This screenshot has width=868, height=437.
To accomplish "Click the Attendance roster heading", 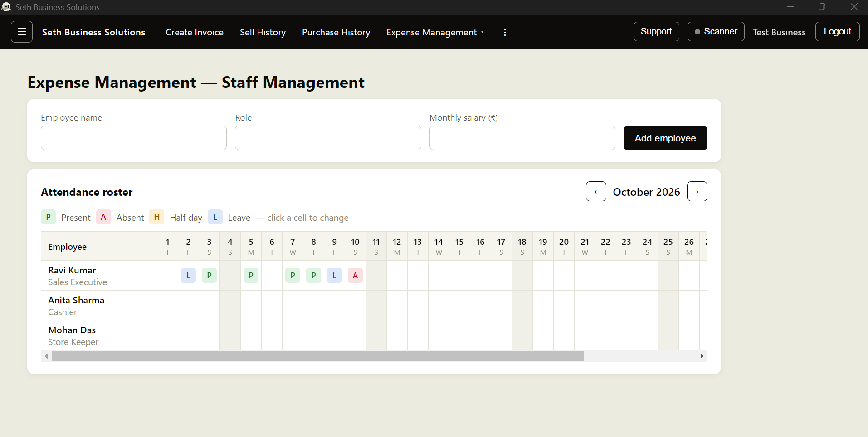I will pyautogui.click(x=87, y=192).
